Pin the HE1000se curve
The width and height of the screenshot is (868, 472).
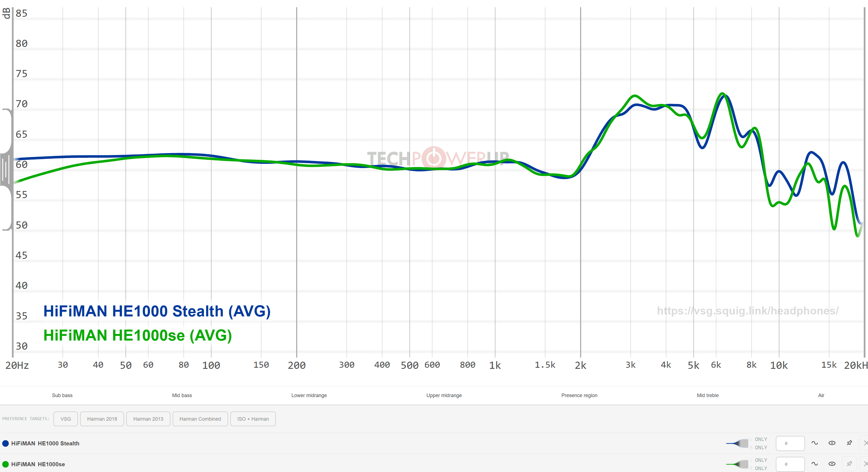(850, 464)
